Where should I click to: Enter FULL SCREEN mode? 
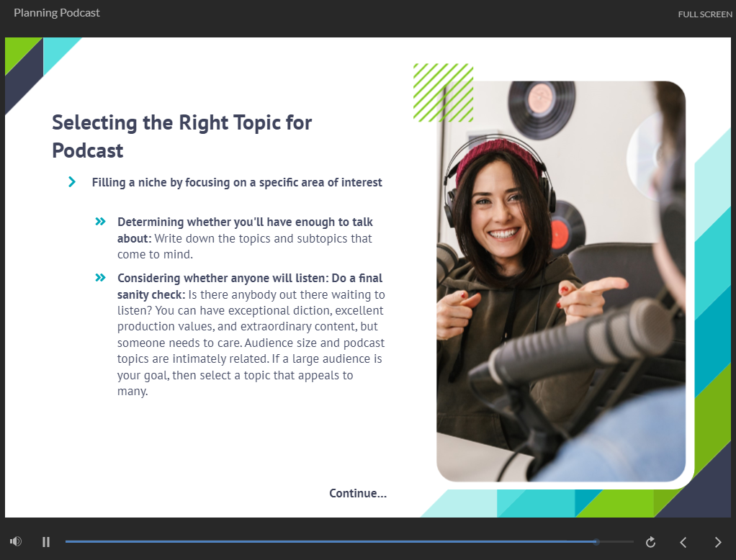(x=704, y=14)
